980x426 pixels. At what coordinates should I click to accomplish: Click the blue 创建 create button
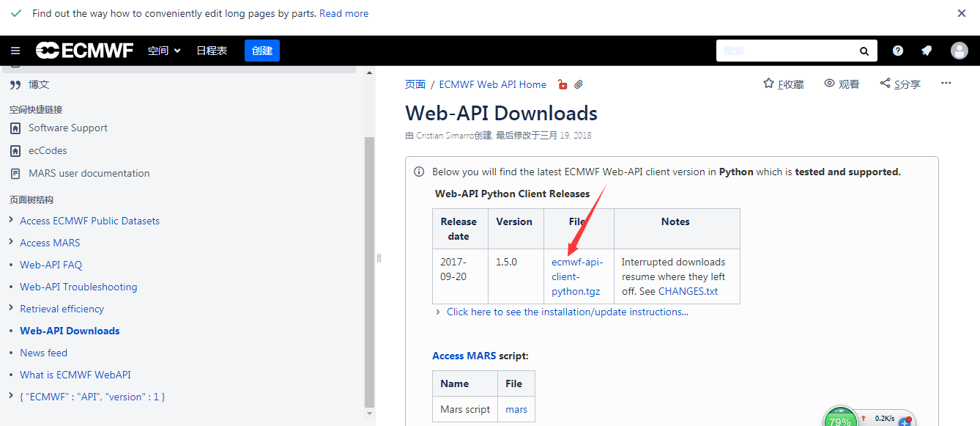point(262,51)
